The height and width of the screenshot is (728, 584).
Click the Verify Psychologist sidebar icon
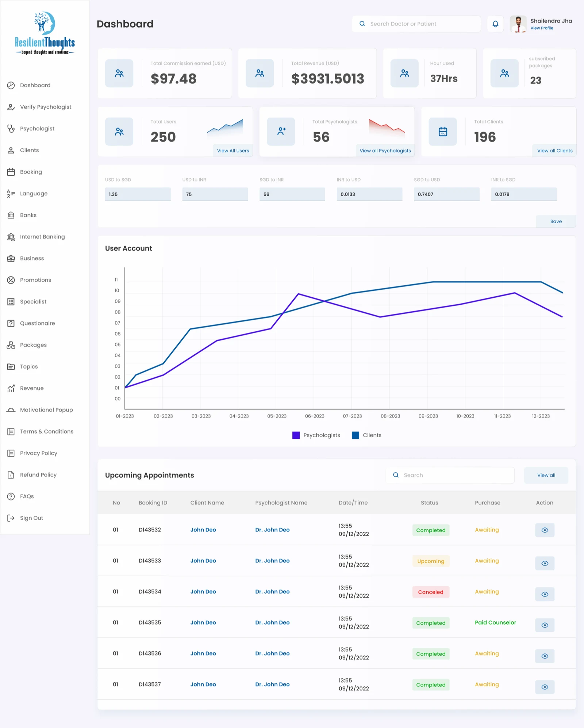(11, 107)
